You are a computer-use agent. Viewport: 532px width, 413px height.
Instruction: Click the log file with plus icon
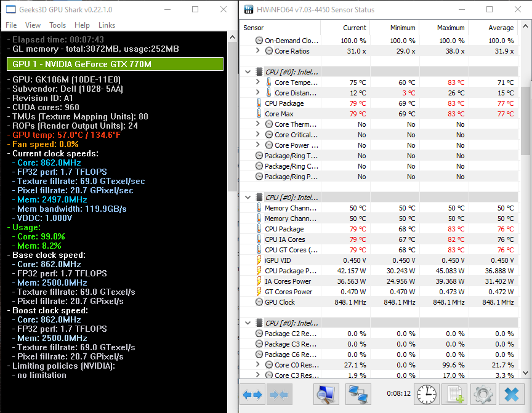pyautogui.click(x=455, y=395)
